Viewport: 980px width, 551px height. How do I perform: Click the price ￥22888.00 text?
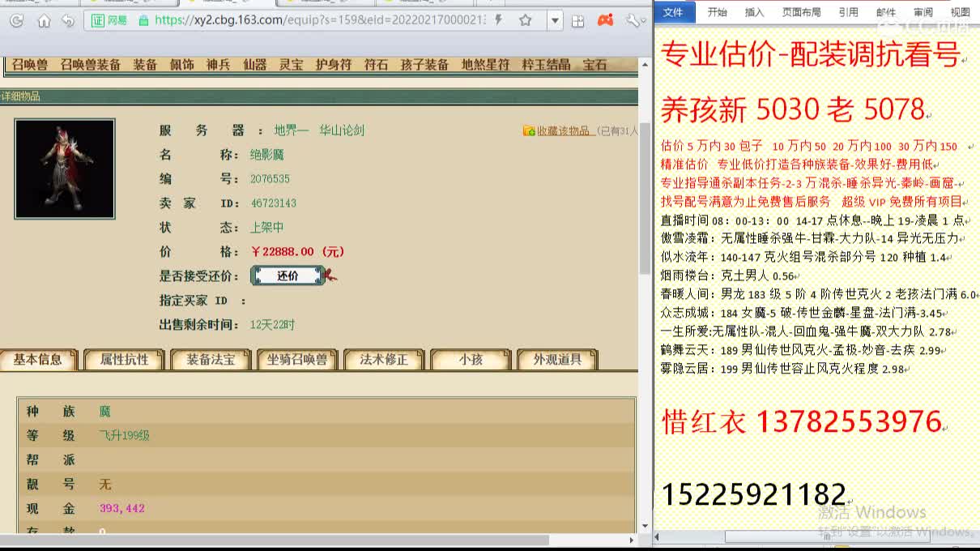297,252
